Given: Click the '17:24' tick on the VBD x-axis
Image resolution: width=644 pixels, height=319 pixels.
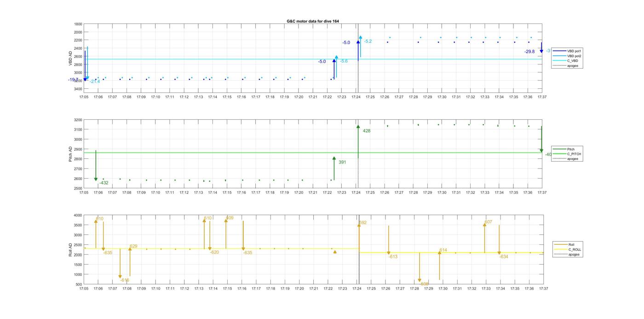Looking at the screenshot, I should (356, 97).
